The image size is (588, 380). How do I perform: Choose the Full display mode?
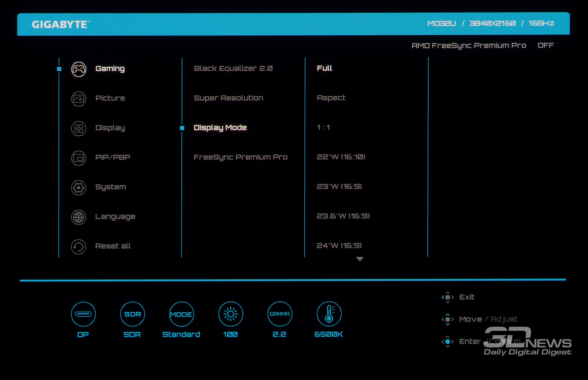325,68
